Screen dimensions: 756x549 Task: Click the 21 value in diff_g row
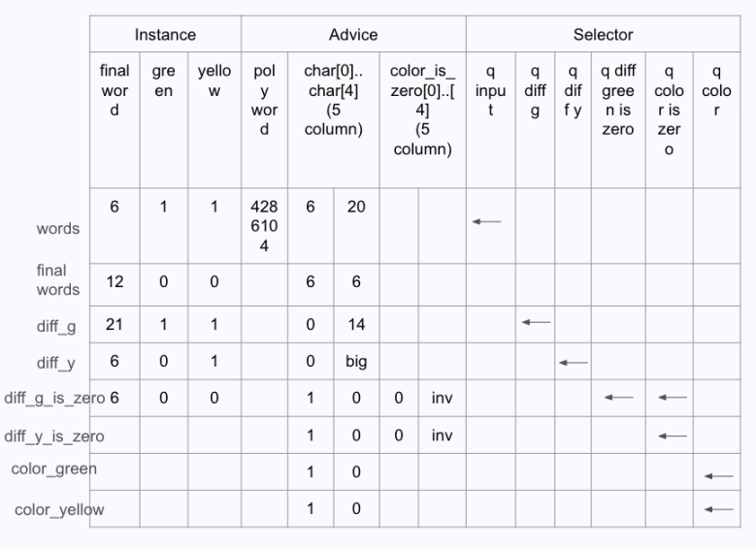pyautogui.click(x=115, y=323)
